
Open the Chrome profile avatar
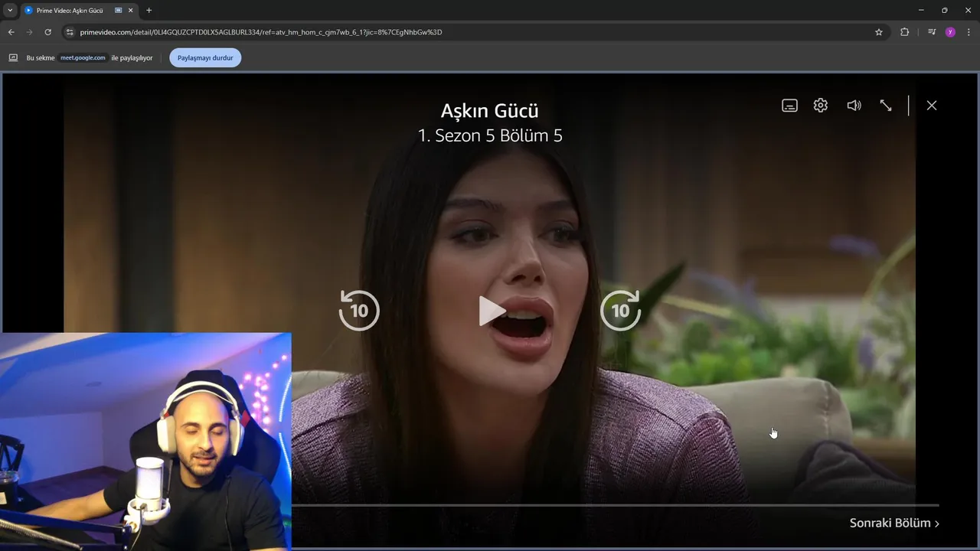pyautogui.click(x=950, y=32)
